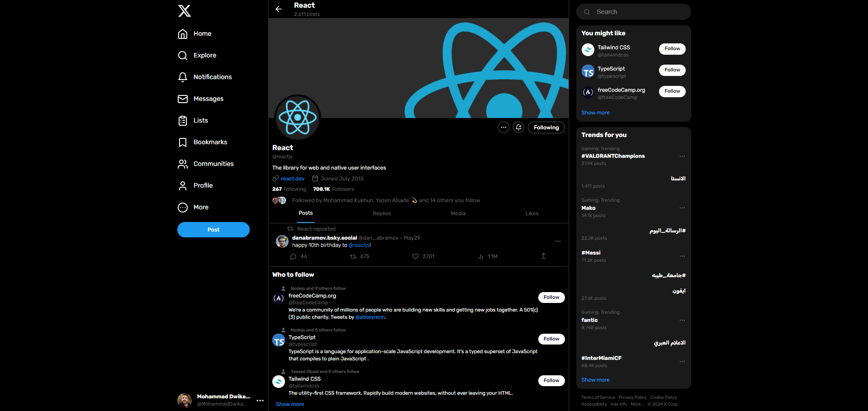
Task: Open the Notifications bell icon in sidebar
Action: 183,77
